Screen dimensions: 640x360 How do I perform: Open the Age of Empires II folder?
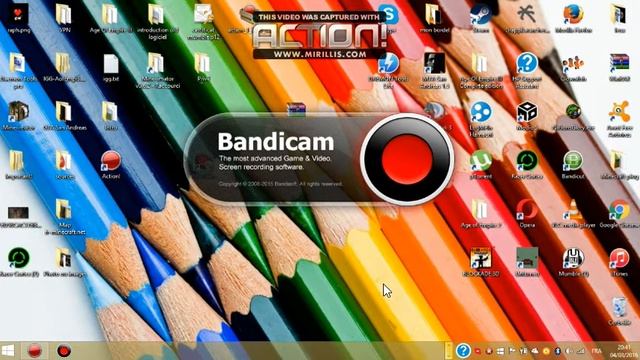tap(111, 18)
